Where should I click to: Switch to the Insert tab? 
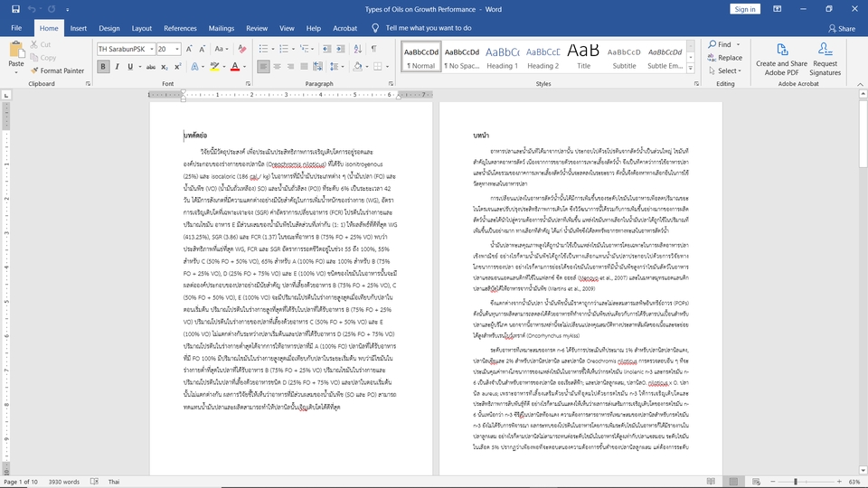click(79, 28)
